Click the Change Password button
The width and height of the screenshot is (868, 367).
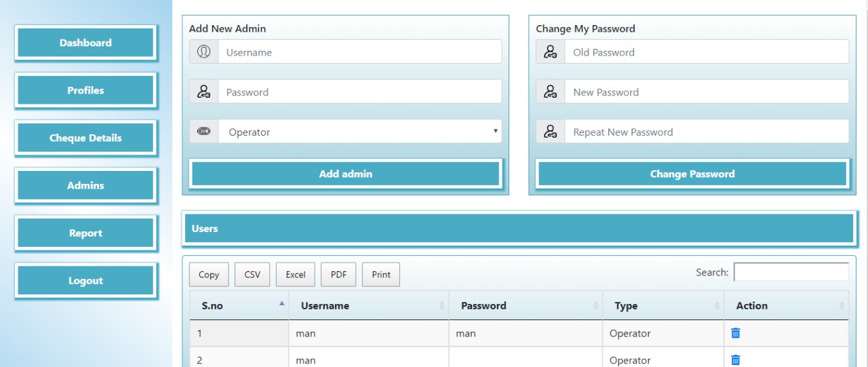(x=692, y=174)
